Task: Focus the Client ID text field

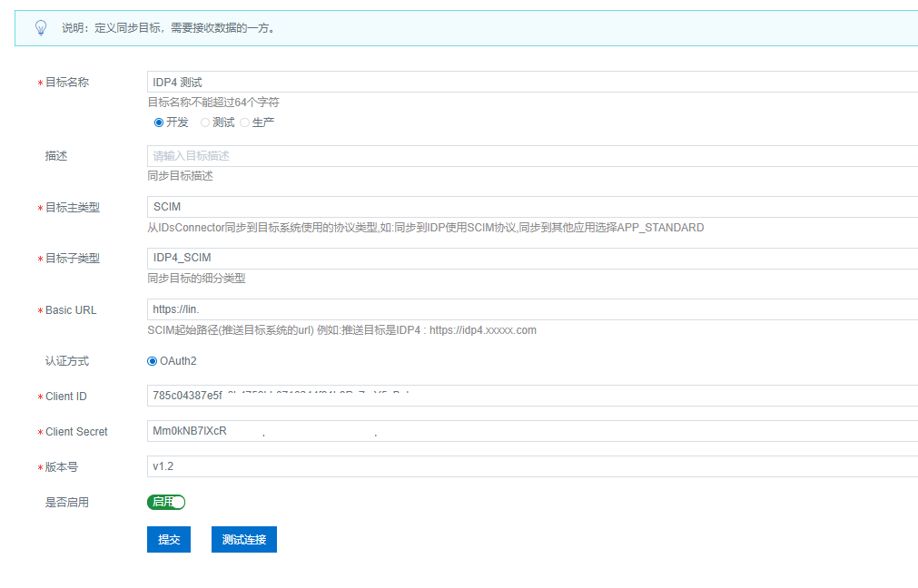Action: point(531,396)
